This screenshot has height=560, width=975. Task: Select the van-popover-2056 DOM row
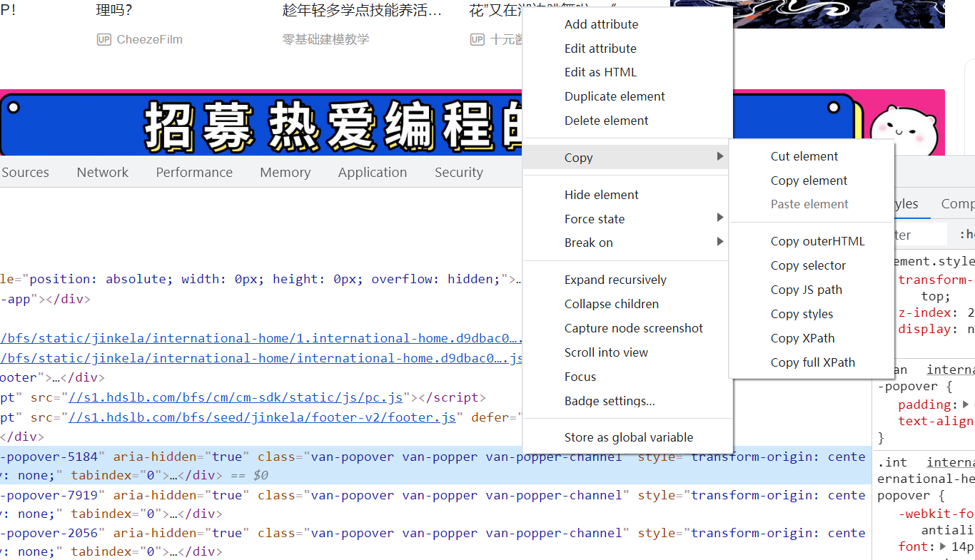click(x=435, y=541)
